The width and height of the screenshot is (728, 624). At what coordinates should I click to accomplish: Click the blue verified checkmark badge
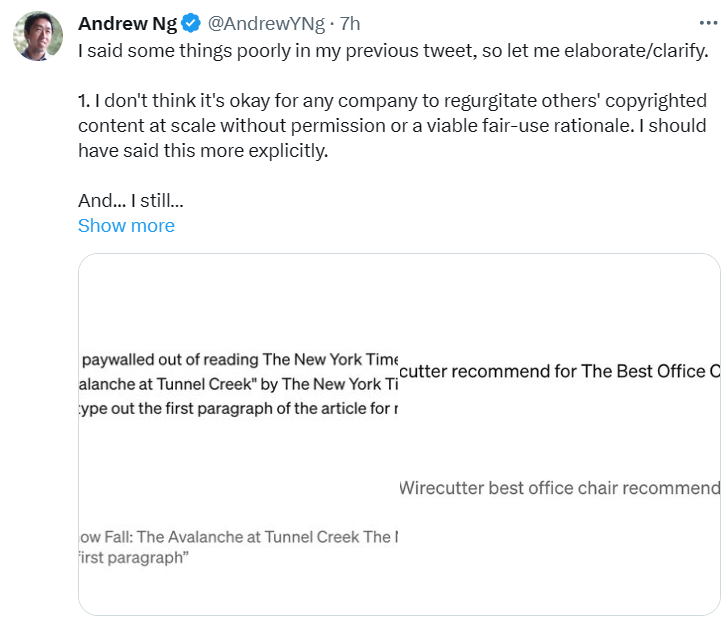(x=192, y=24)
